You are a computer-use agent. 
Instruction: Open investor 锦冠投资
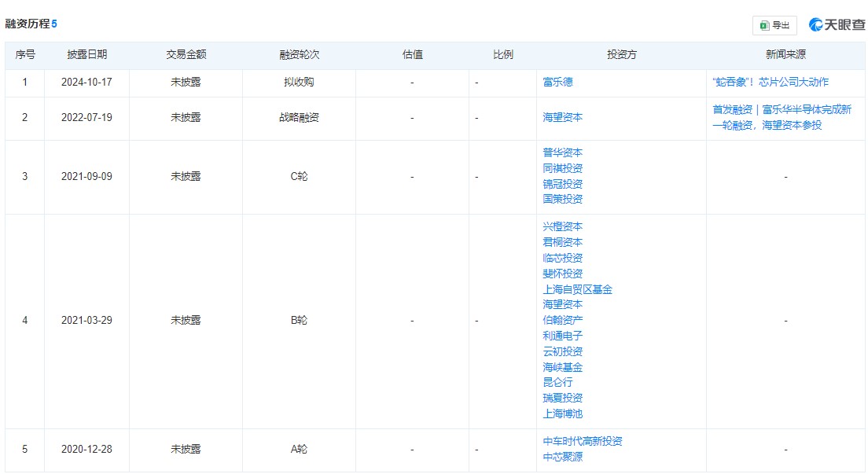[562, 184]
